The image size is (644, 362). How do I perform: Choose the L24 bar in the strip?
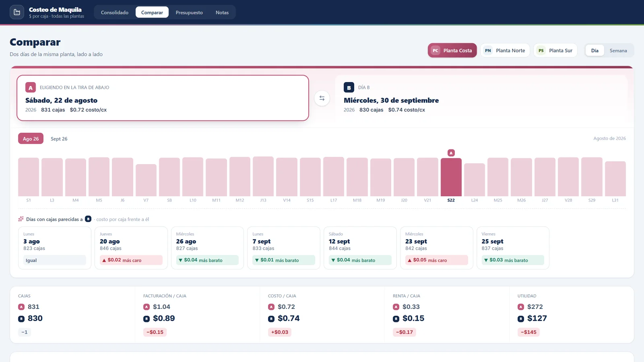tap(475, 180)
